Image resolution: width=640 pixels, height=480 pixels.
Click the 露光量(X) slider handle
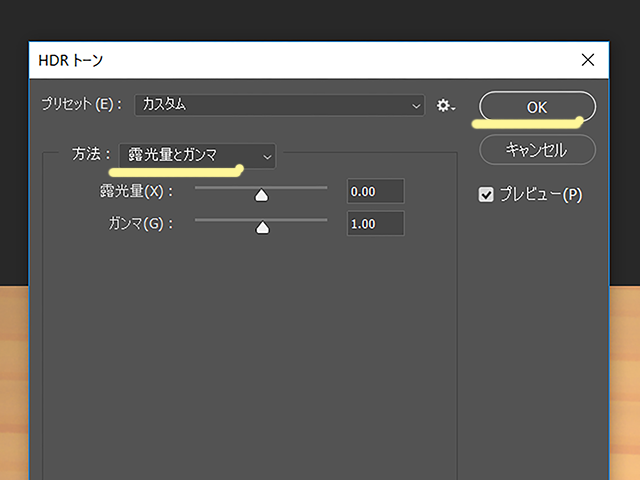point(262,195)
